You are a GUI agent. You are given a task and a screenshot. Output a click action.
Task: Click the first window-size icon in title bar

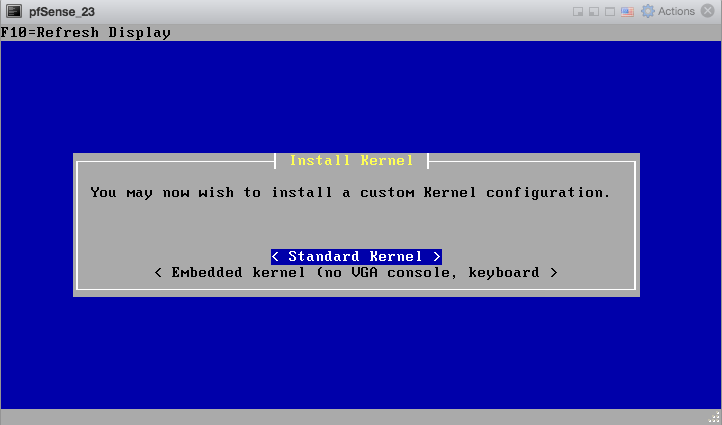tap(578, 11)
